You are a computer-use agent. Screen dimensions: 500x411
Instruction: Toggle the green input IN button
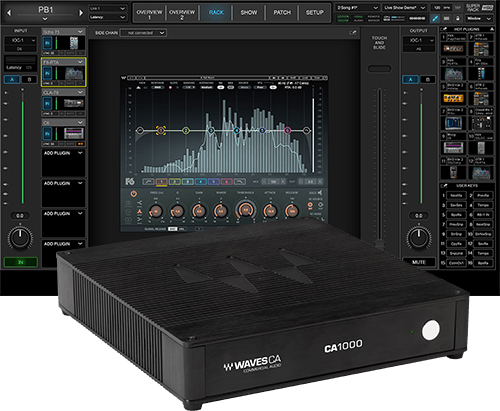coord(21,262)
